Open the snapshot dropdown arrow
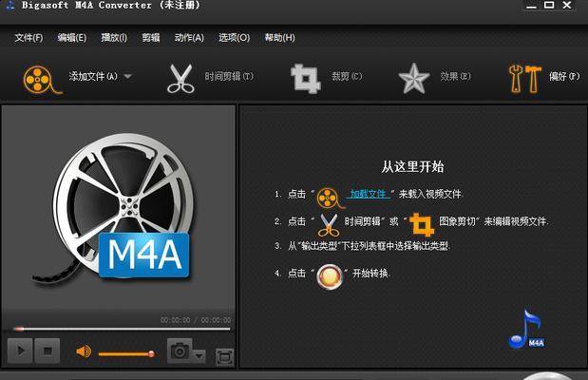The width and height of the screenshot is (588, 380). click(199, 355)
